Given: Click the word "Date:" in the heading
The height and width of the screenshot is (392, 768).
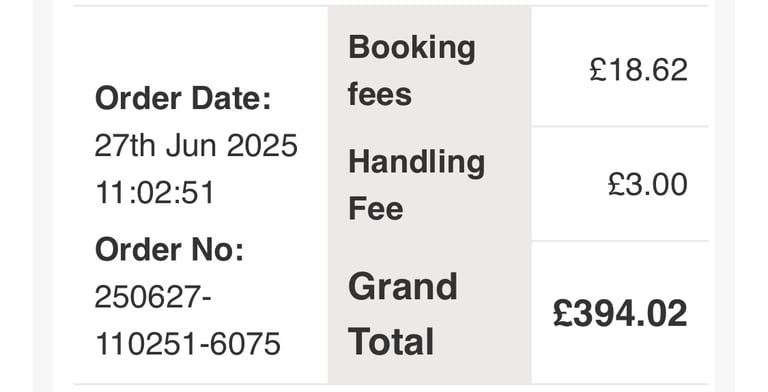Looking at the screenshot, I should [x=231, y=98].
